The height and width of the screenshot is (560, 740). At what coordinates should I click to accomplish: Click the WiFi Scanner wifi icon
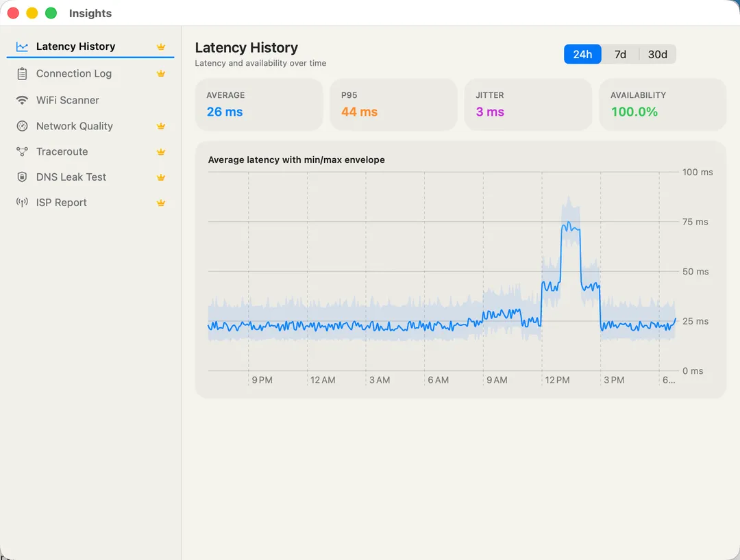coord(22,100)
